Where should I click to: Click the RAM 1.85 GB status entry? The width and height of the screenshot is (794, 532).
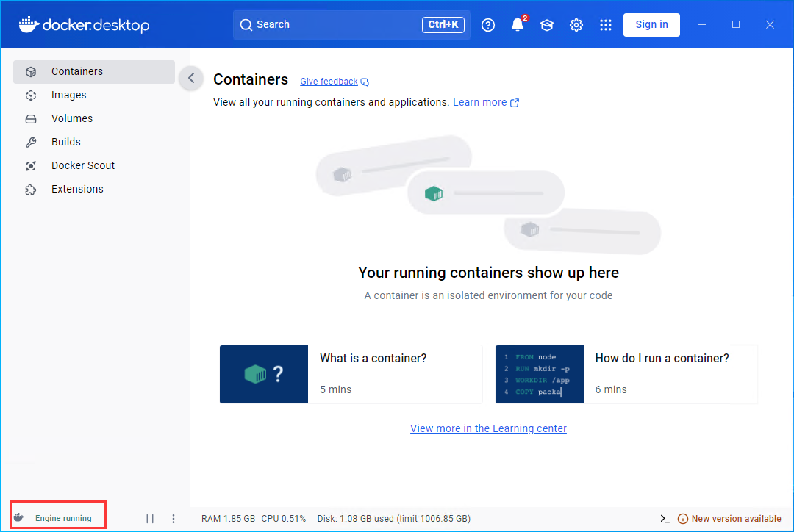(228, 518)
